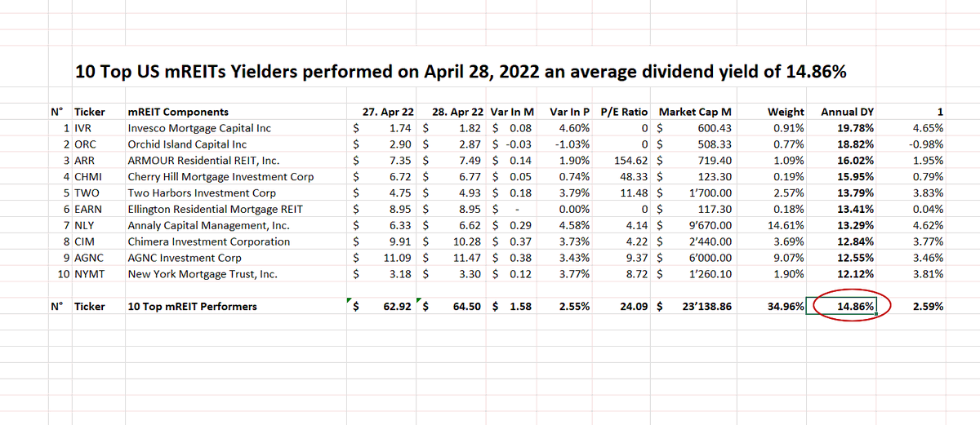
Task: Click the 19.78% dividend yield for IVR
Action: 855,128
